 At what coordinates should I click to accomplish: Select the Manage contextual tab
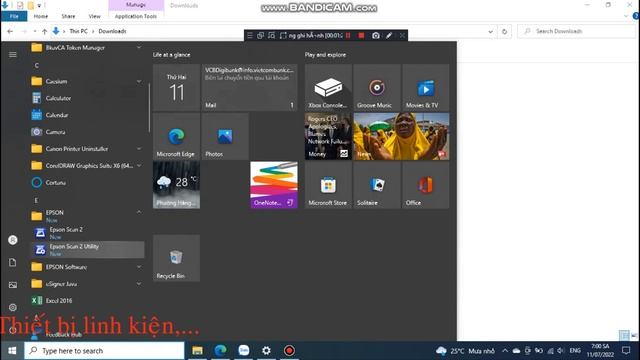[136, 5]
